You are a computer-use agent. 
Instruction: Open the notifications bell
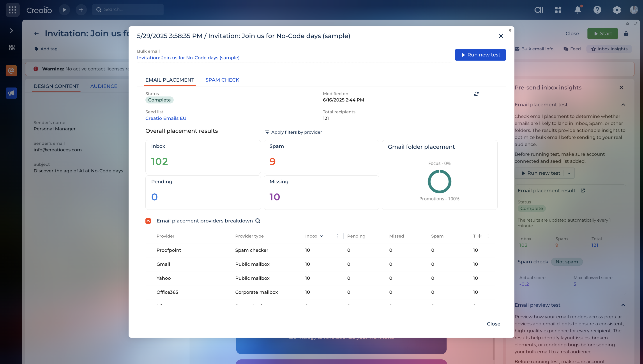[x=578, y=10]
